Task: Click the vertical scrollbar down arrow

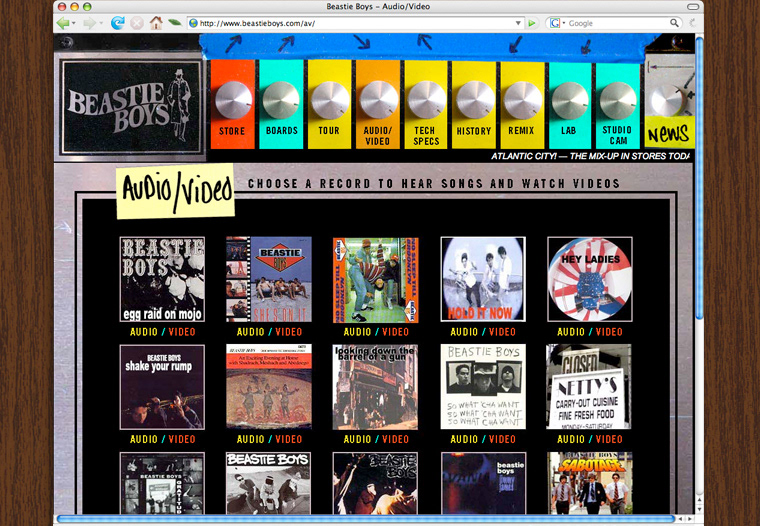Action: coord(699,509)
